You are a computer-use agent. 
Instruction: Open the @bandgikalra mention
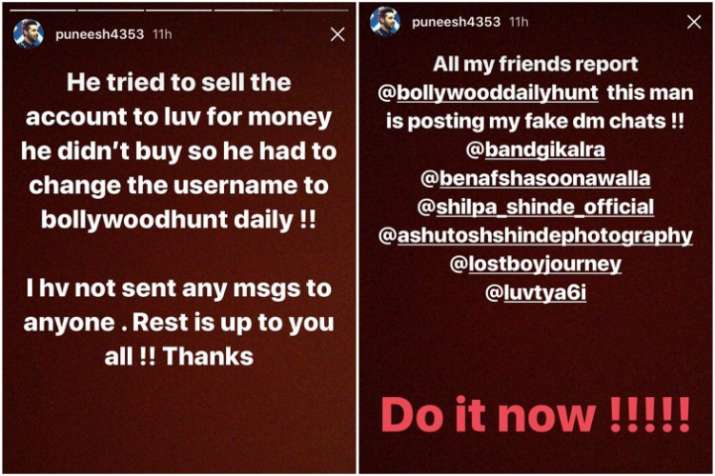click(x=535, y=150)
